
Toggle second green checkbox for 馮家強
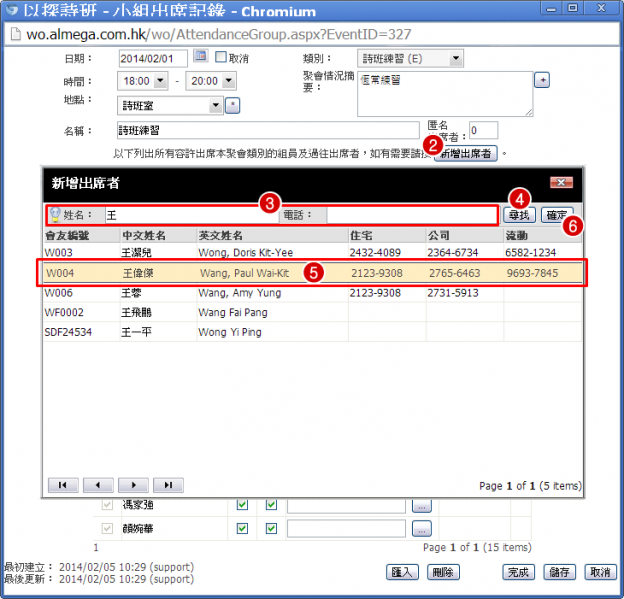point(271,505)
